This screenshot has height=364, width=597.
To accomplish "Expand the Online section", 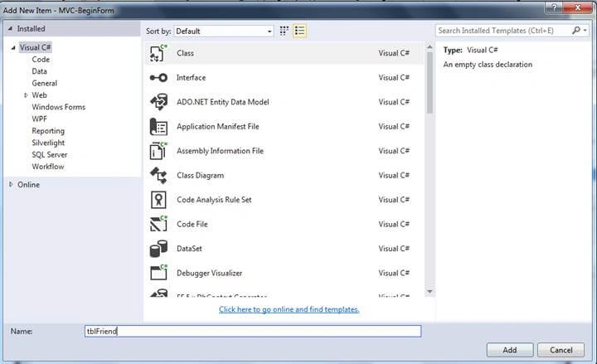I will 11,184.
